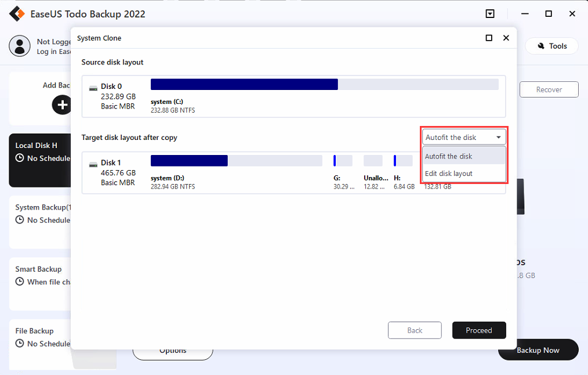Click the Backup Now button
This screenshot has width=588, height=375.
click(x=538, y=349)
